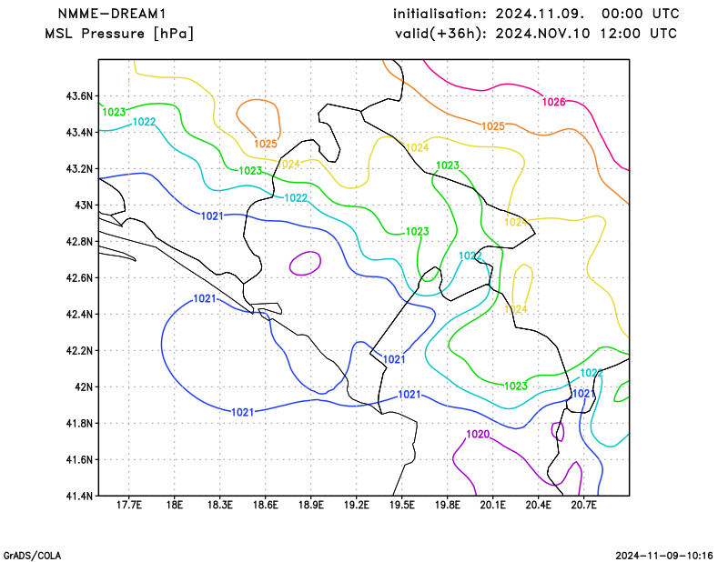Click the 19.5E longitude axis label

402,505
